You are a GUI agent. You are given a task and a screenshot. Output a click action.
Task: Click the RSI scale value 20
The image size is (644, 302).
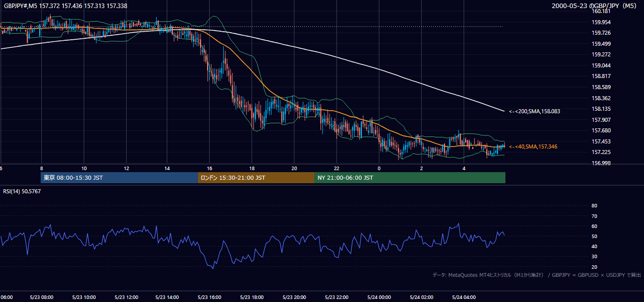pos(594,267)
